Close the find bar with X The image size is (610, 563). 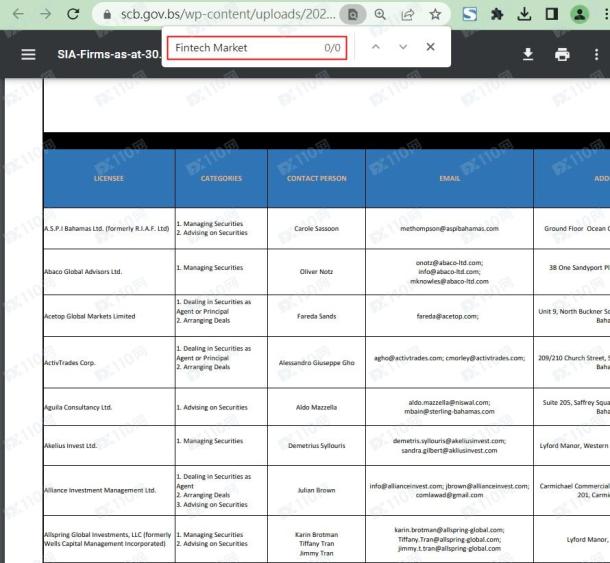[x=430, y=47]
